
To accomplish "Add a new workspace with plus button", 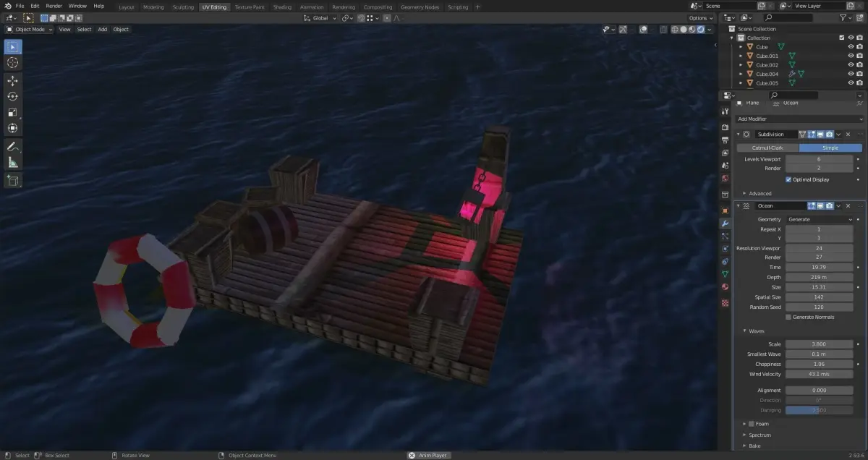I will [477, 7].
